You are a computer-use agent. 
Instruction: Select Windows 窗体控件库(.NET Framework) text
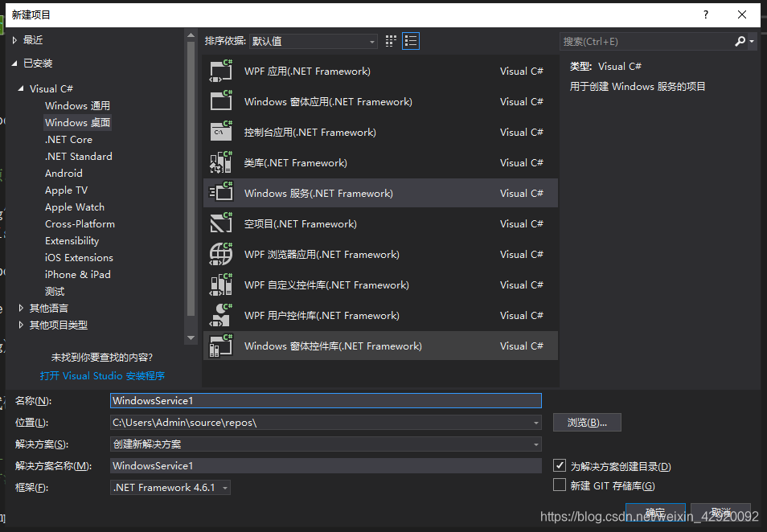coord(333,346)
